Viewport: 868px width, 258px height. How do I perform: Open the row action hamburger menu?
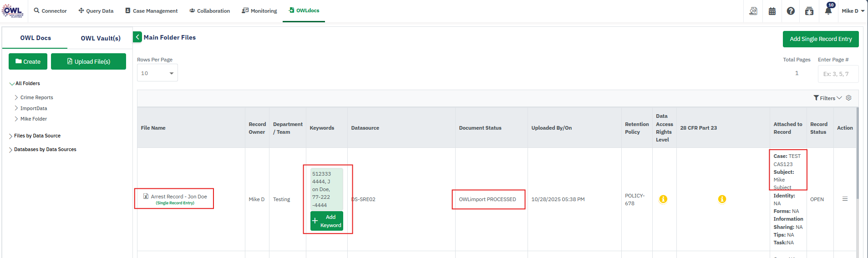click(845, 199)
